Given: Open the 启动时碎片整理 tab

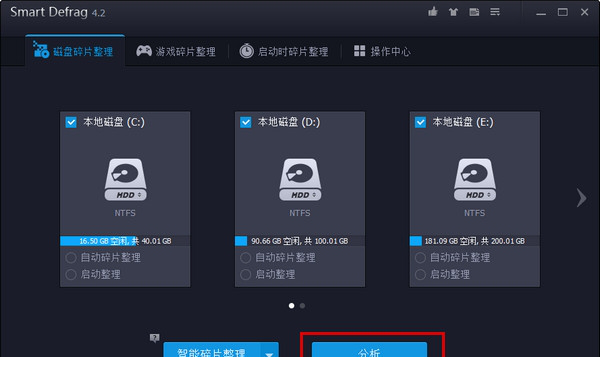Looking at the screenshot, I should pos(284,51).
